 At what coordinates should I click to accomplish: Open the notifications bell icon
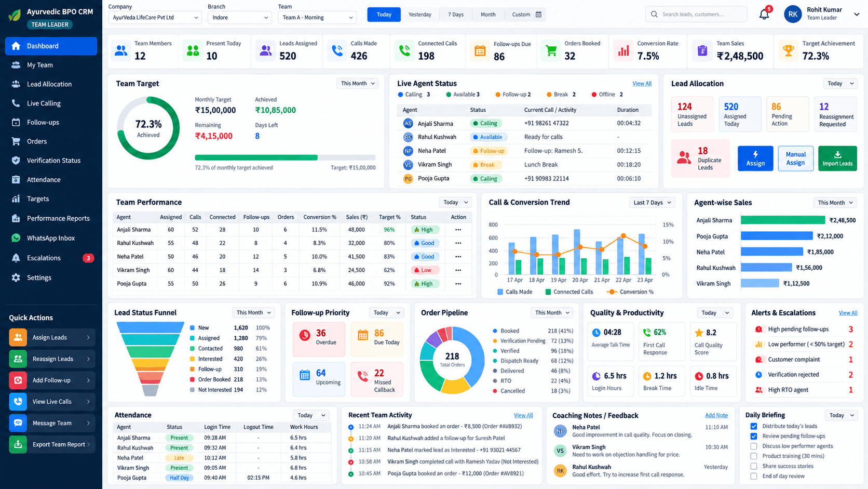764,15
